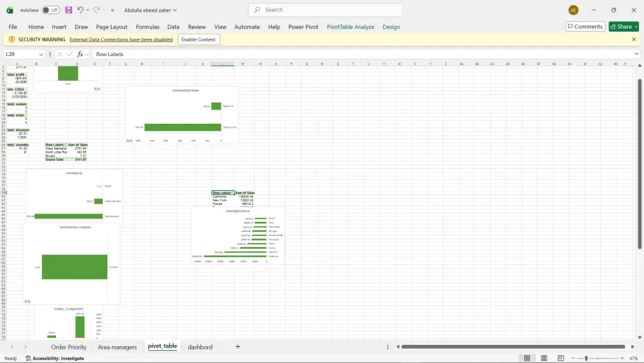Switch to Order Priority sheet tab

click(x=69, y=347)
